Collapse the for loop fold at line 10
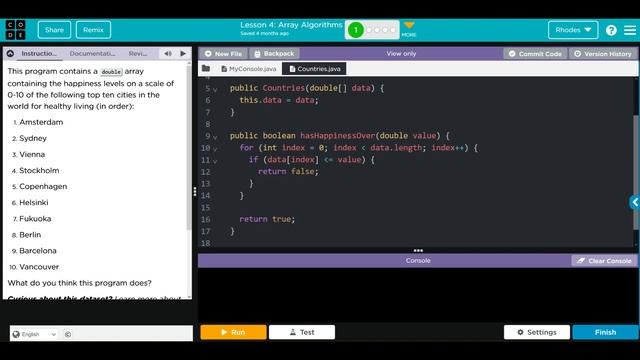The image size is (640, 360). coord(215,149)
